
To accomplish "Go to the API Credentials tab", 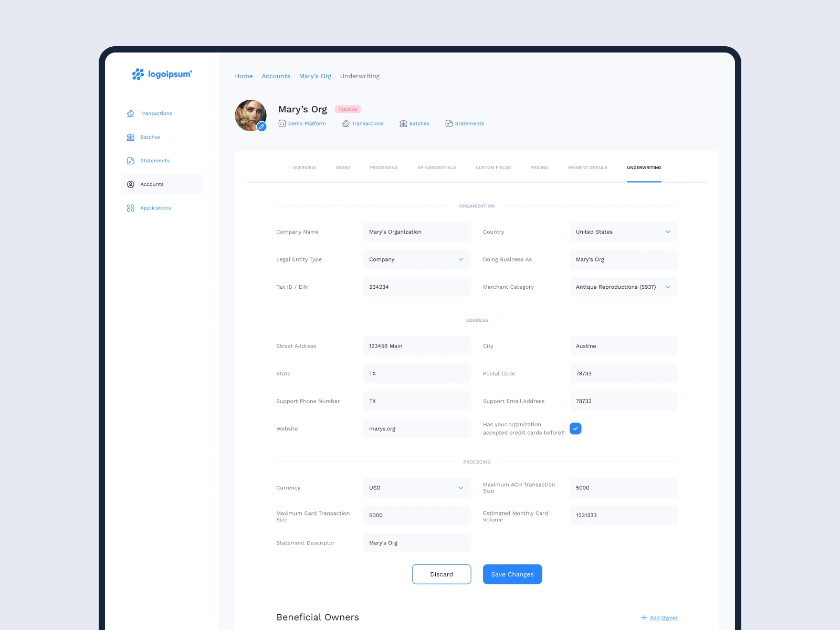I will pos(437,167).
